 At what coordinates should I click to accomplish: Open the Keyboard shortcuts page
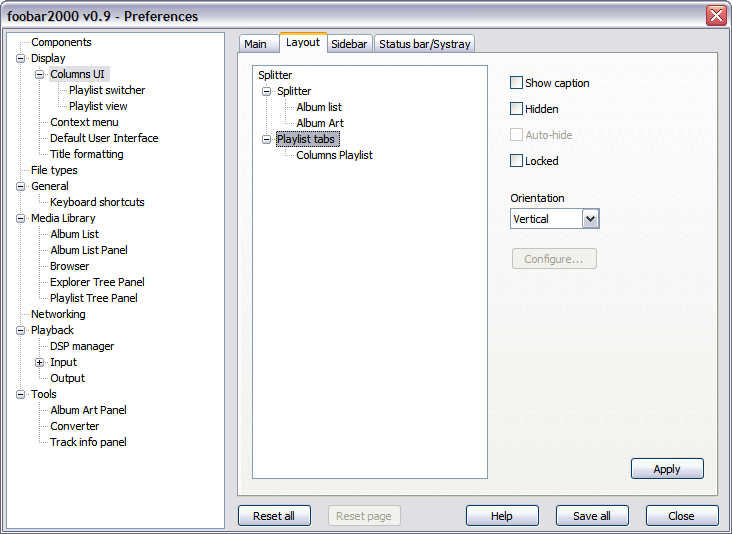tap(97, 202)
